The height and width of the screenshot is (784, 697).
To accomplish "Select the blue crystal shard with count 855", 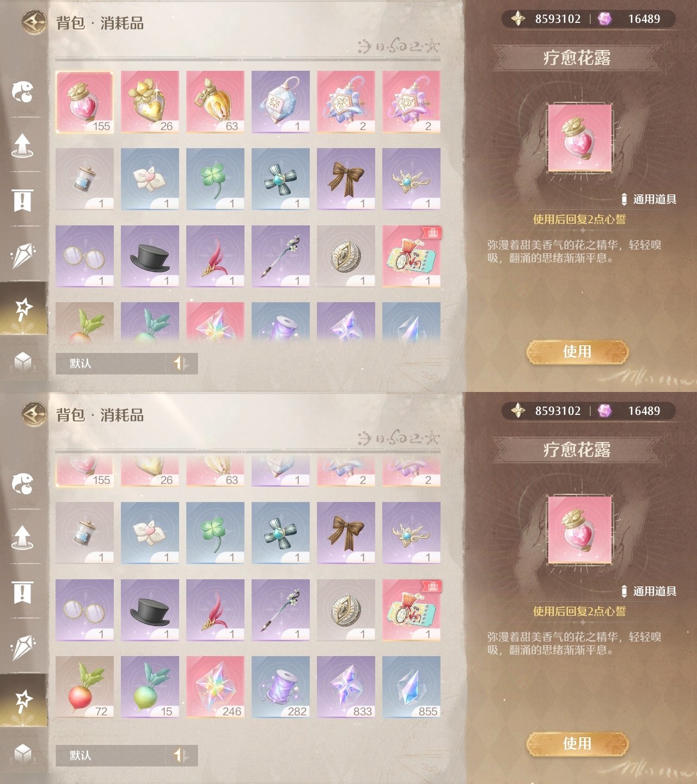I will coord(411,687).
